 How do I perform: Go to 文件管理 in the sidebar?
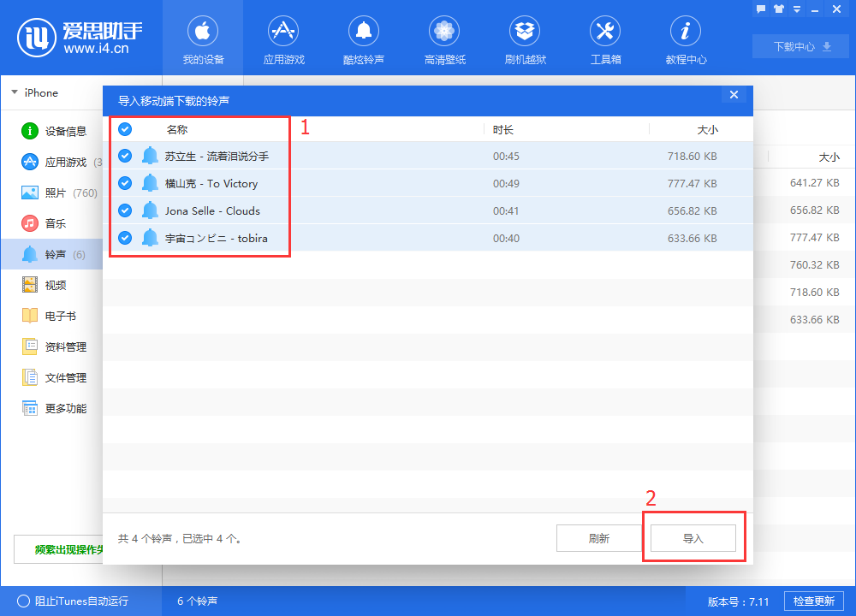(65, 377)
